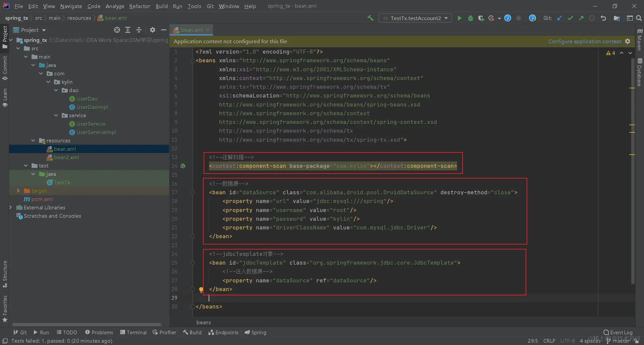Image resolution: width=644 pixels, height=345 pixels.
Task: Open Project Structure from the toolbar
Action: tap(616, 18)
